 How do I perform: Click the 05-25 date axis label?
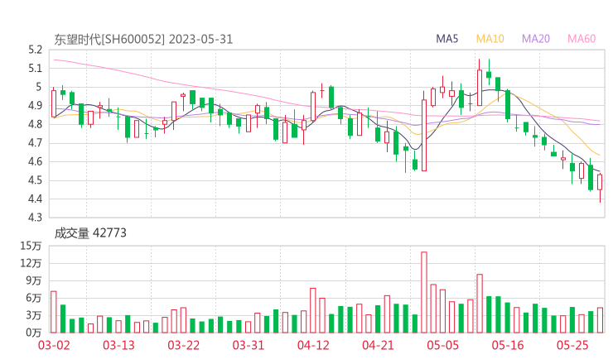click(572, 345)
